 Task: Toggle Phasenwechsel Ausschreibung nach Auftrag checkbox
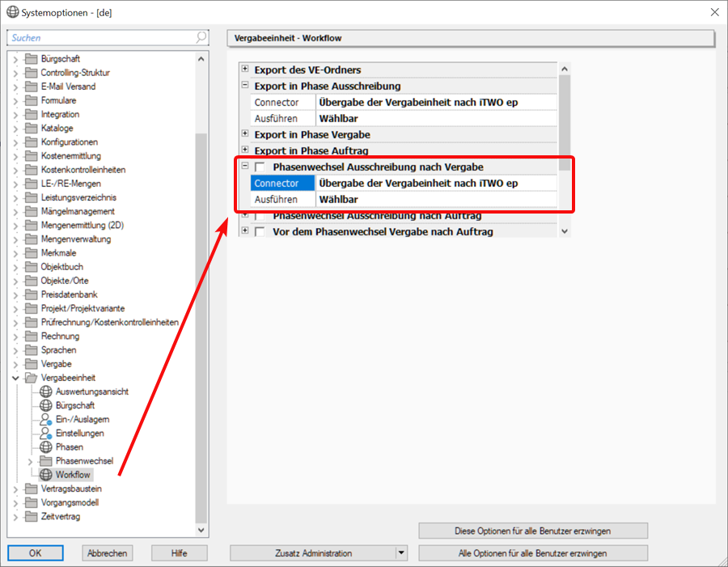pyautogui.click(x=260, y=216)
